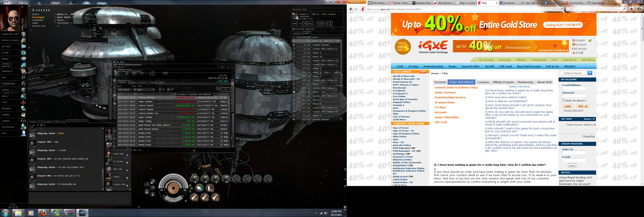The width and height of the screenshot is (644, 217).
Task: Click the Order ID input field
Action: 574,153
